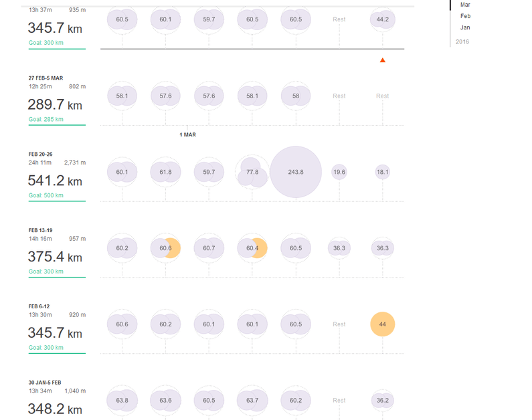Open the 243.8 km activity bubble
The image size is (532, 420).
[x=296, y=172]
